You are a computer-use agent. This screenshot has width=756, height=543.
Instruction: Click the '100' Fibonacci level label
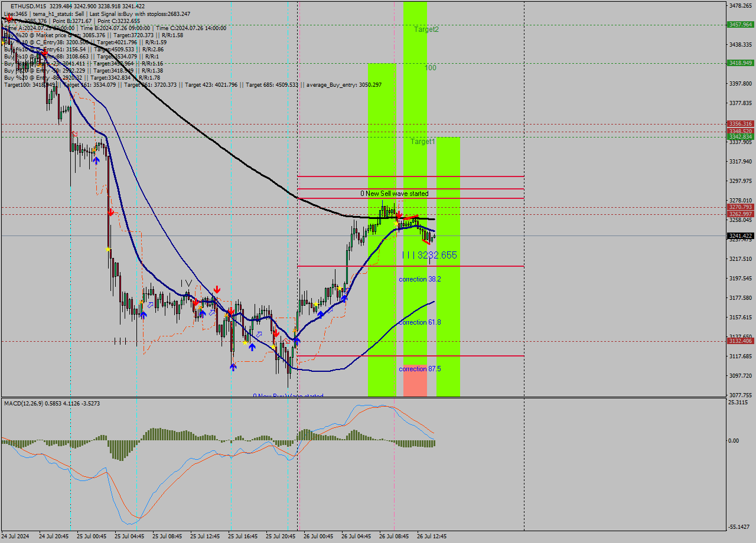pyautogui.click(x=431, y=68)
